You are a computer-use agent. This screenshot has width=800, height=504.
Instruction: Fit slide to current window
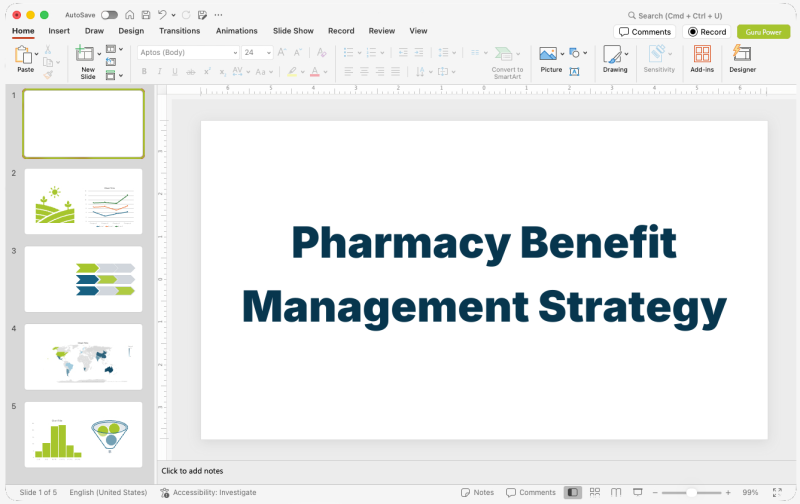[x=777, y=492]
